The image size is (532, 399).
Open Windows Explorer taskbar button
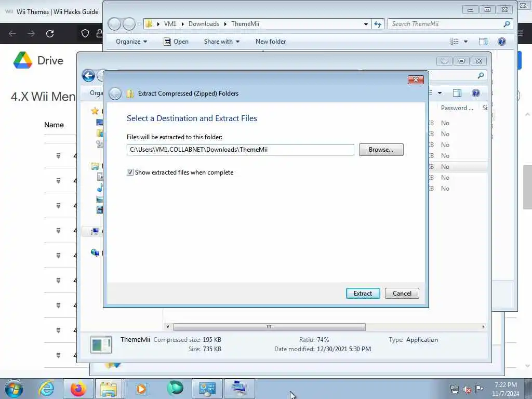109,389
